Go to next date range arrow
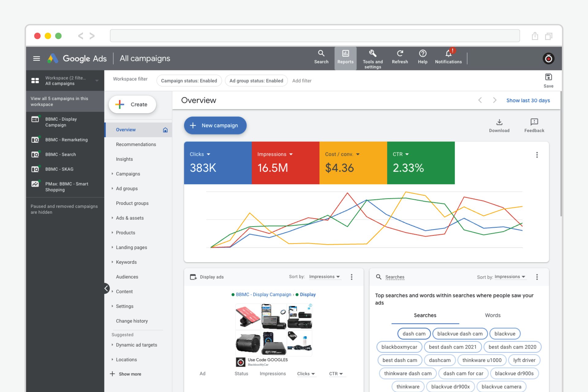 pos(494,100)
